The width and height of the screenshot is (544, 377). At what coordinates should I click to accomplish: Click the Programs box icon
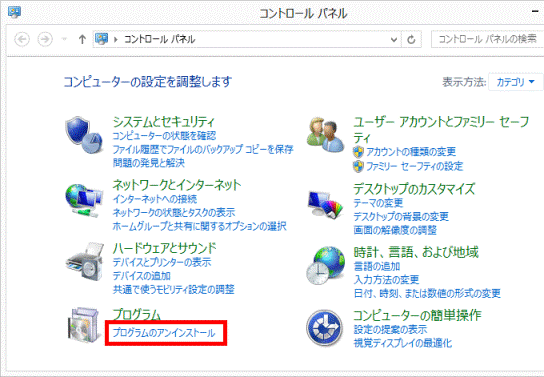[84, 324]
